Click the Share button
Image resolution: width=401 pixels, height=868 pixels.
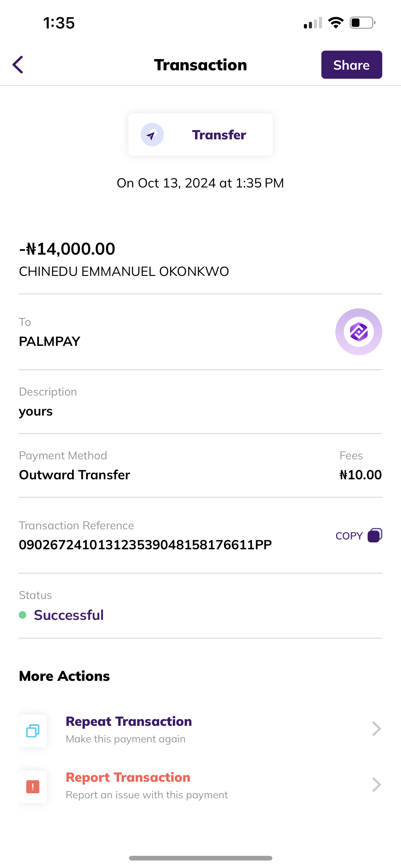(x=351, y=65)
